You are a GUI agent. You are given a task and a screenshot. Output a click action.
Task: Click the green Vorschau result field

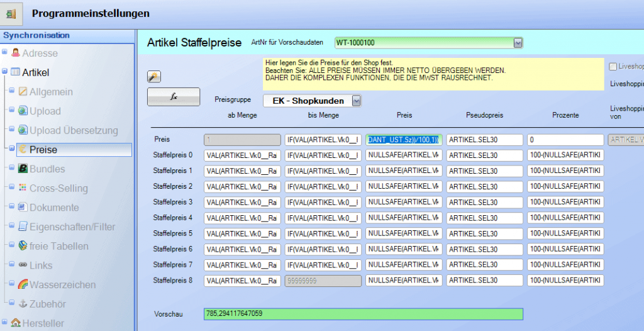(x=363, y=313)
